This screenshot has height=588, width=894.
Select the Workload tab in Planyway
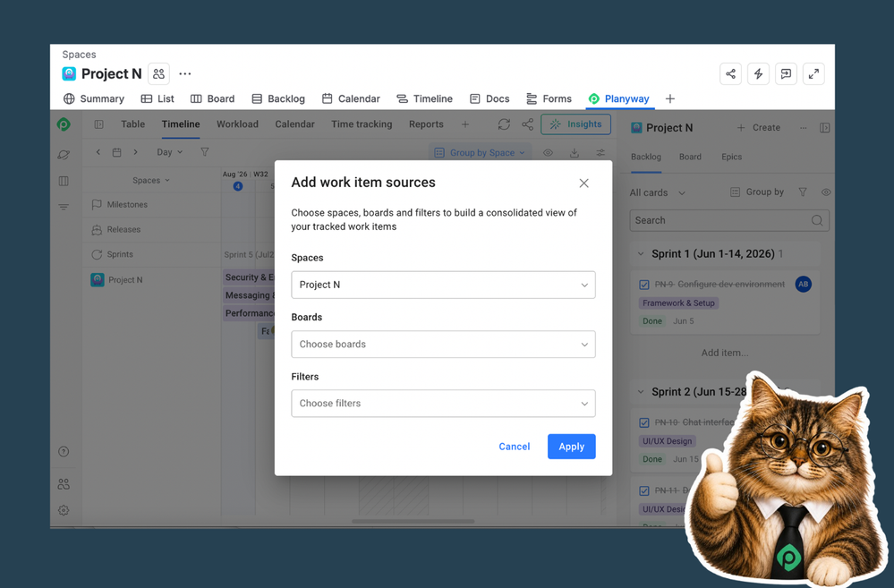point(237,124)
